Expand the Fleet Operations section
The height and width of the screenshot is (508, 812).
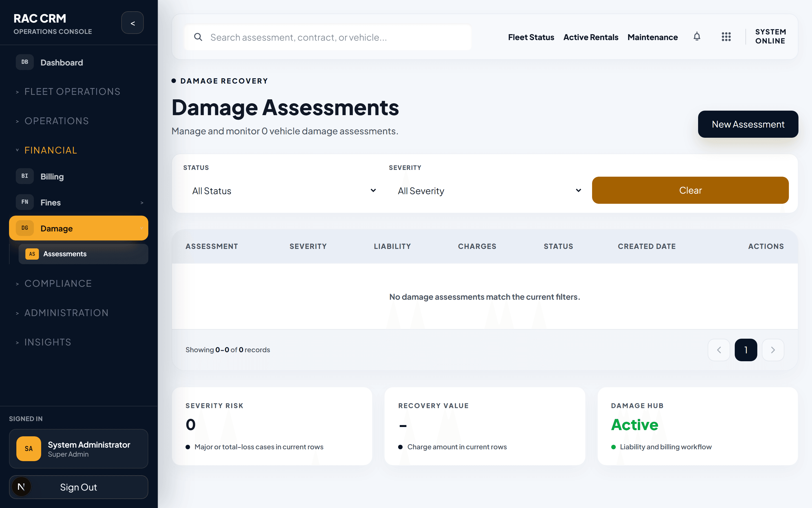(x=68, y=92)
